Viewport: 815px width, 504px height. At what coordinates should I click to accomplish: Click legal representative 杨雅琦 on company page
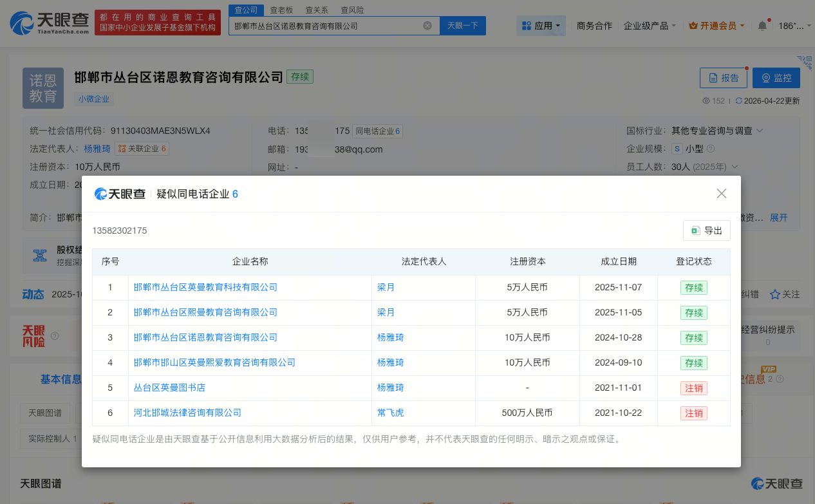[97, 149]
